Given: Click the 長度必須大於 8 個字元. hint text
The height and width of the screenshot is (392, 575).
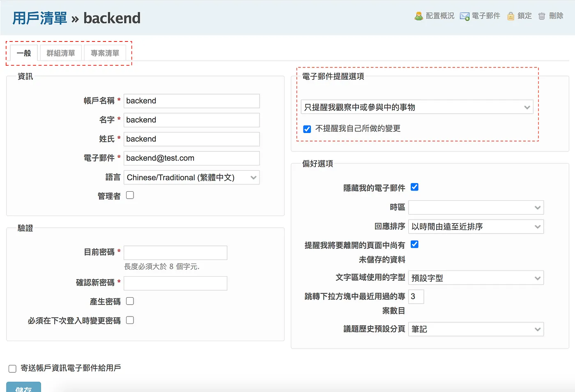Looking at the screenshot, I should (162, 267).
